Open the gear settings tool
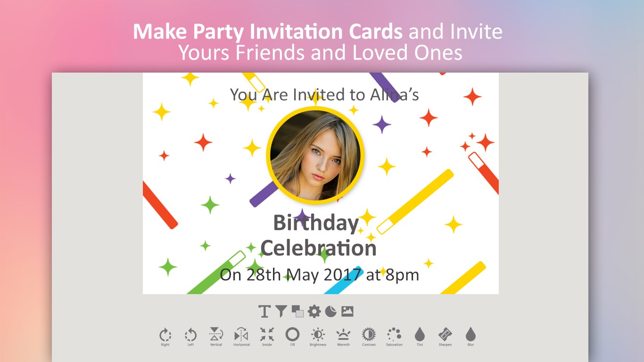The image size is (644, 362). tap(314, 311)
